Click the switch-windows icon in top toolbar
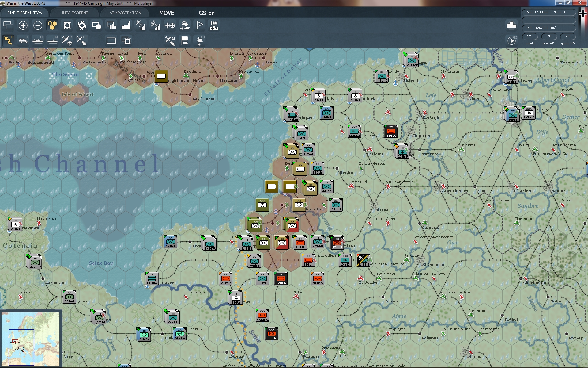 [8, 25]
